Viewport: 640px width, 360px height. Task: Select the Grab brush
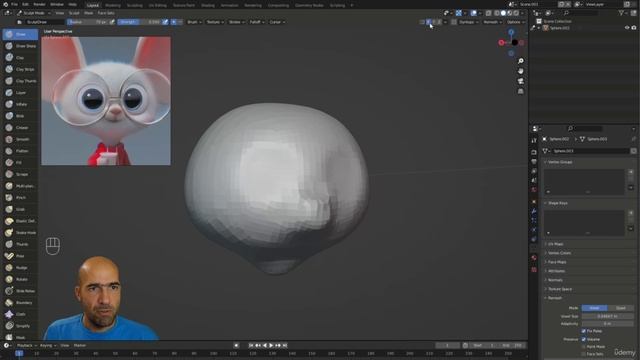click(20, 209)
